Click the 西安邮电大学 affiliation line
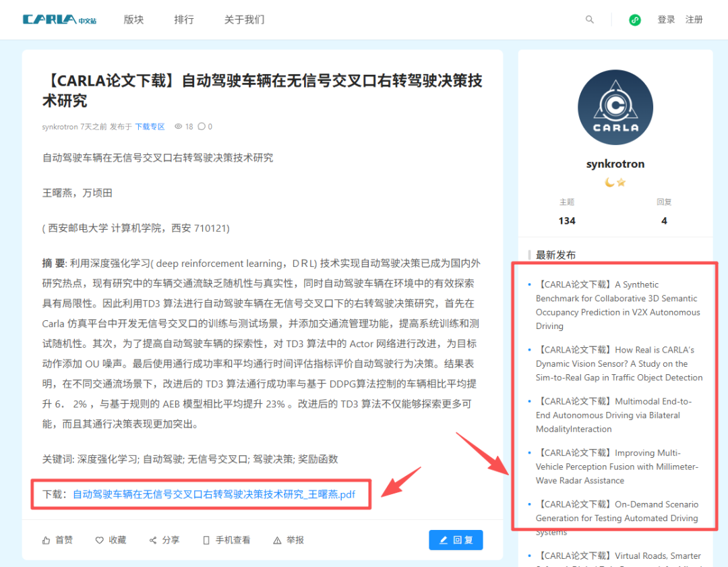The height and width of the screenshot is (567, 728). pyautogui.click(x=135, y=228)
